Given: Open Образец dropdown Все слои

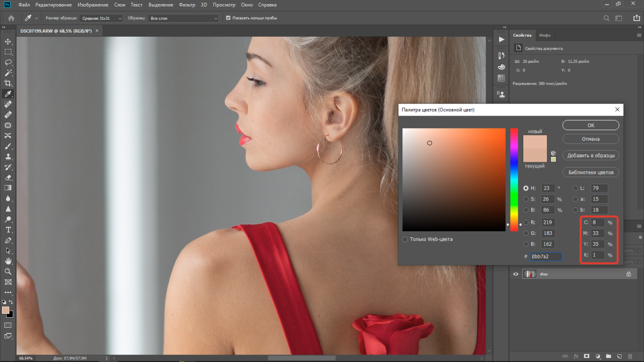Looking at the screenshot, I should coord(184,18).
